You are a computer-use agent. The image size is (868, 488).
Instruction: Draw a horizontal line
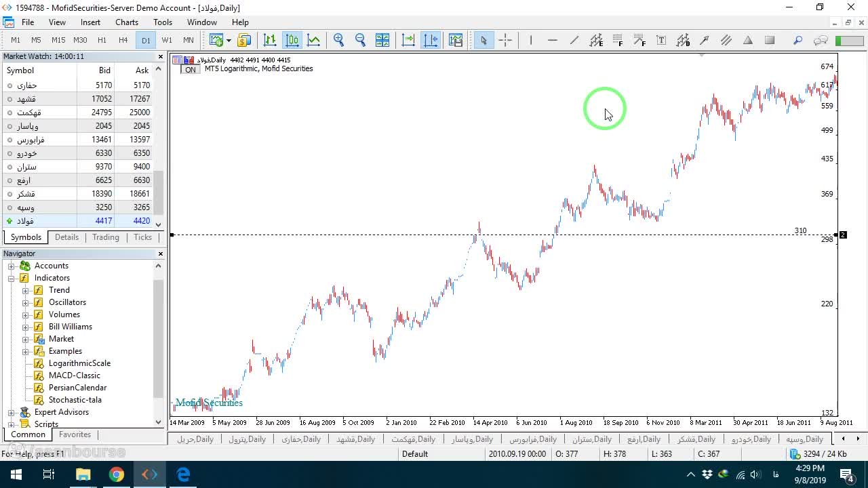click(x=553, y=40)
